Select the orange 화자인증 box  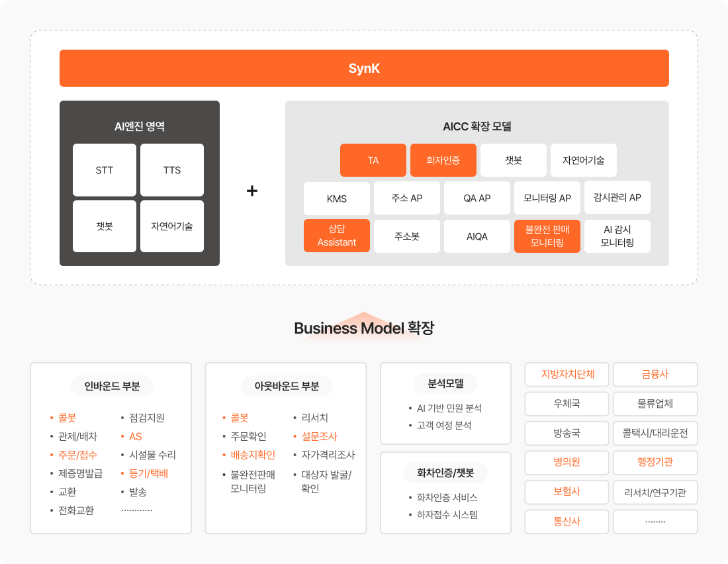click(443, 160)
